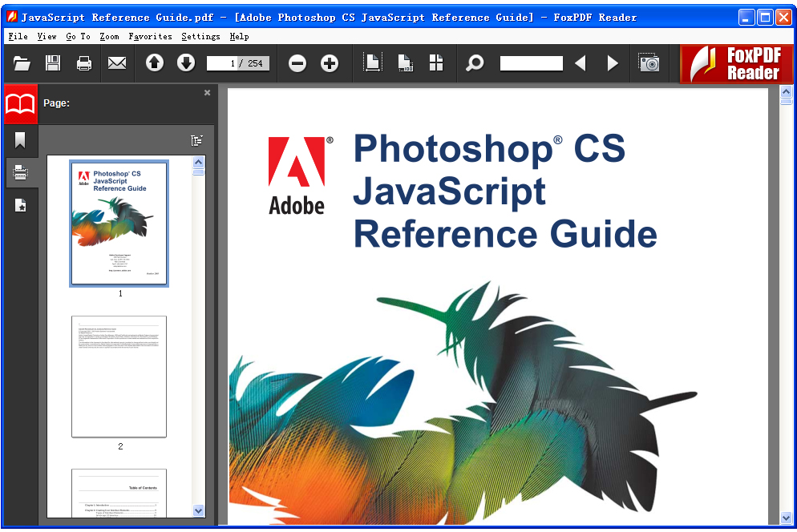Go to the previous page with the up arrow
Viewport: 797px width, 532px height.
pos(155,63)
